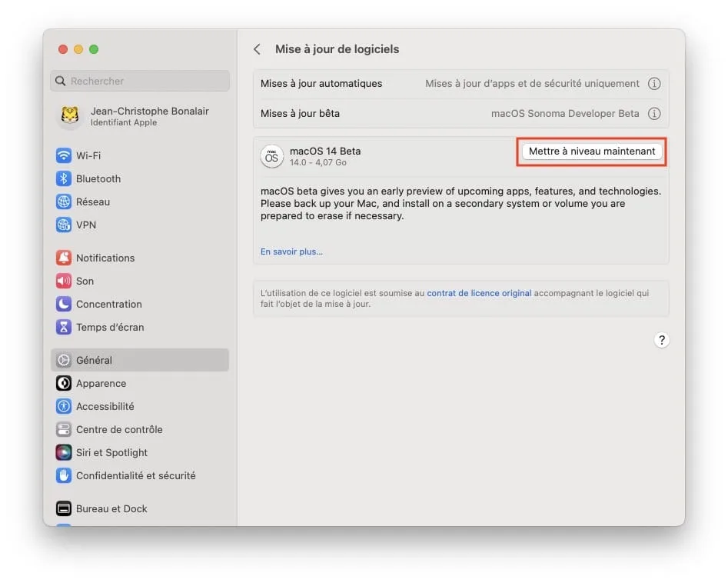Open Accessibilité settings
Image resolution: width=728 pixels, height=583 pixels.
[x=105, y=406]
